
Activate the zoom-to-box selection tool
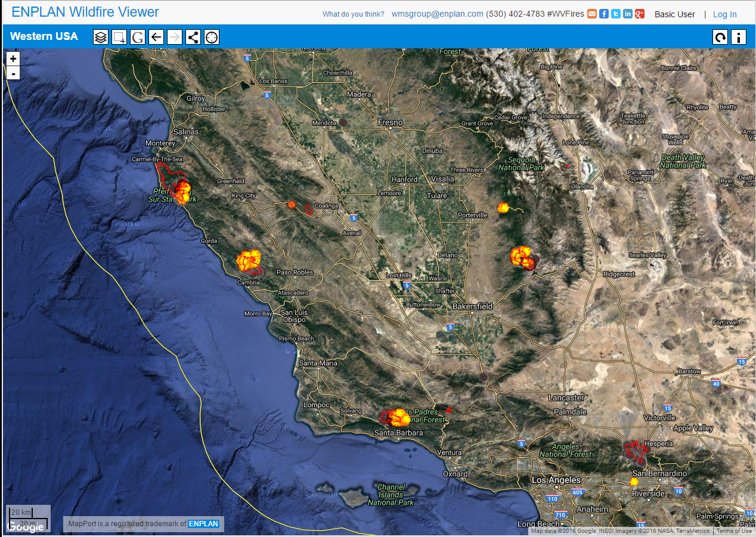tap(119, 38)
